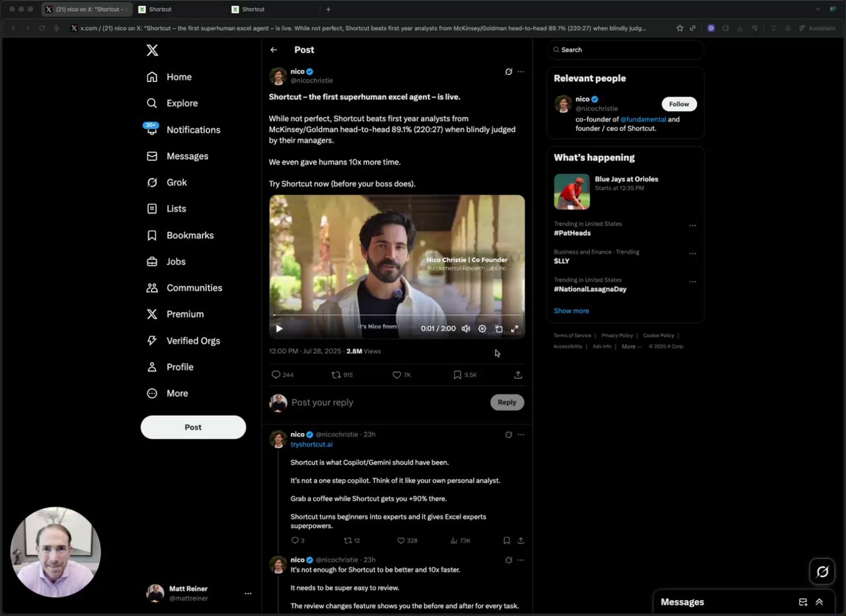Click Show more under trends

point(572,311)
